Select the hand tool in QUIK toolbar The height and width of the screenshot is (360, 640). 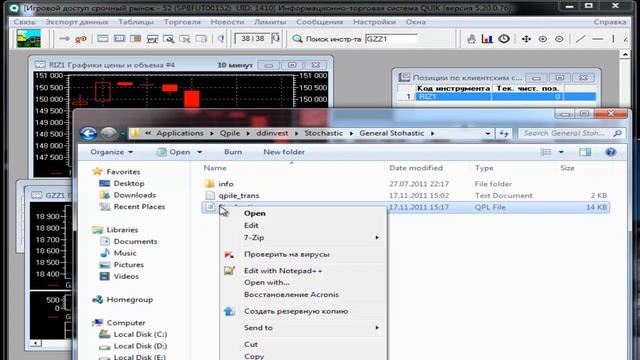click(471, 39)
